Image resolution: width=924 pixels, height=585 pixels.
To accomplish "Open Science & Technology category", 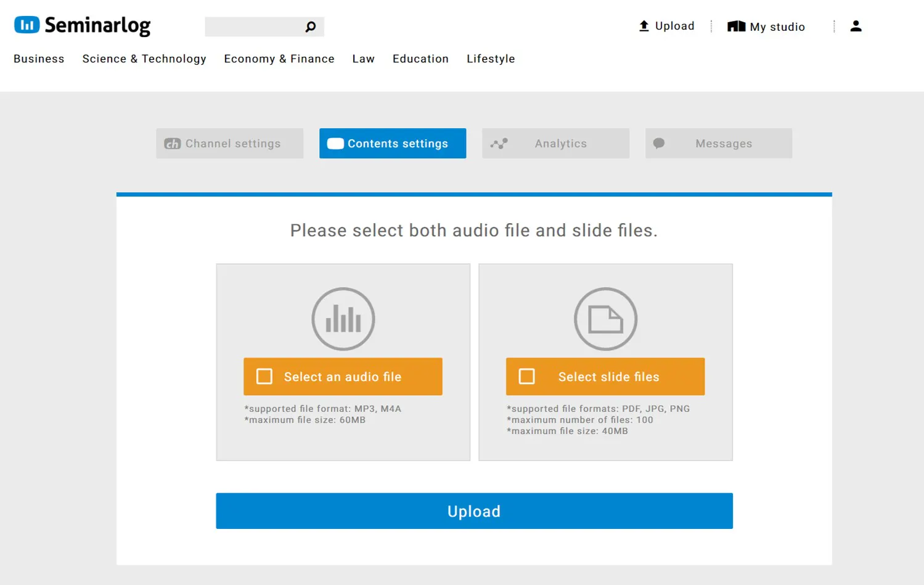I will 144,59.
